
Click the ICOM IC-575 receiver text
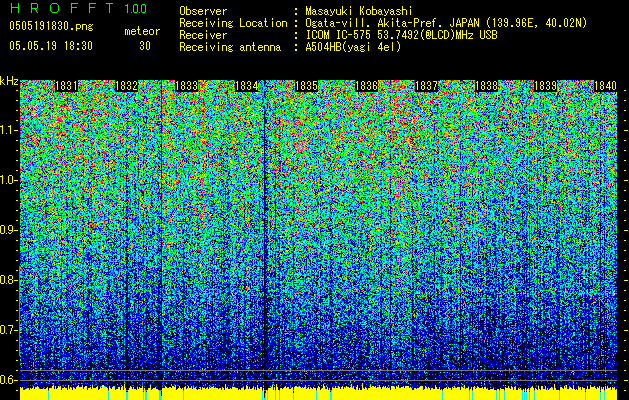coord(401,35)
